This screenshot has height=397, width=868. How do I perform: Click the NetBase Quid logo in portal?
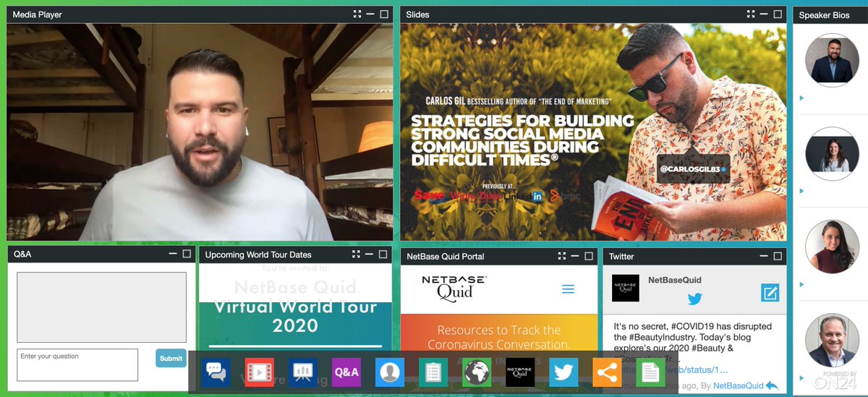[x=454, y=288]
